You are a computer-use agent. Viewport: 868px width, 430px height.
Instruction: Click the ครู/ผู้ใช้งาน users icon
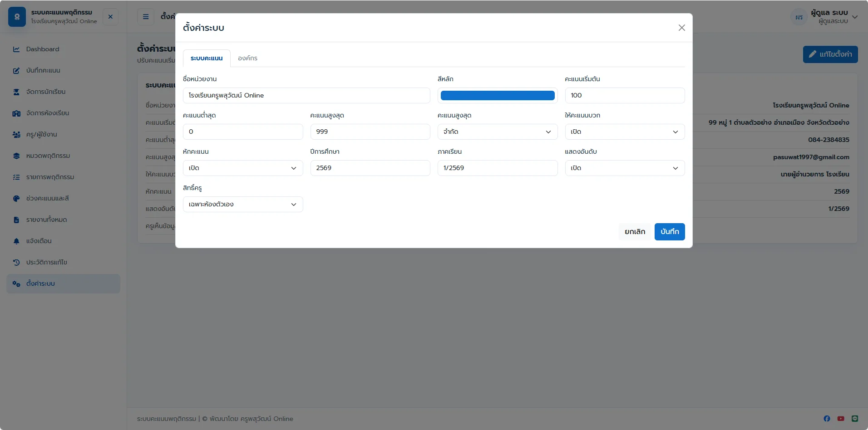coord(16,134)
